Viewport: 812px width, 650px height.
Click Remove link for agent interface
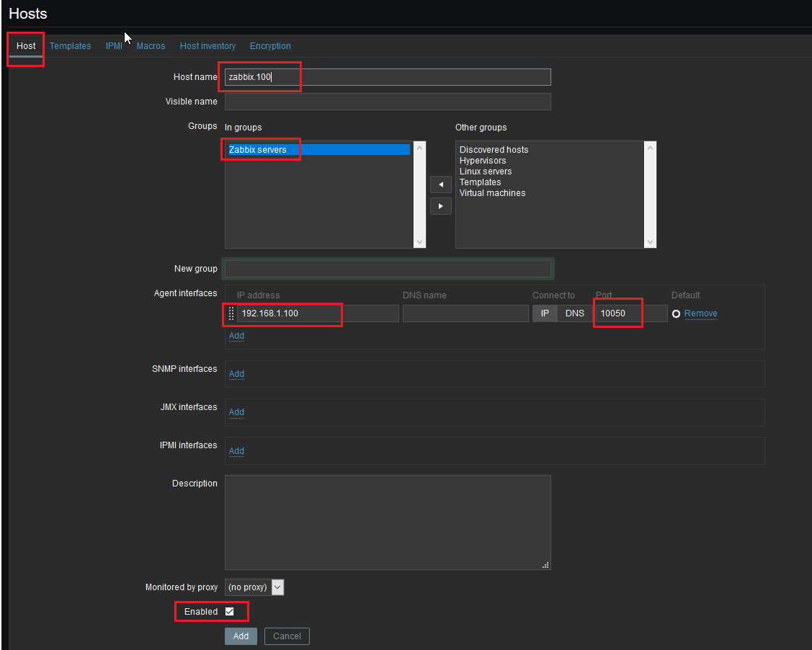coord(700,313)
